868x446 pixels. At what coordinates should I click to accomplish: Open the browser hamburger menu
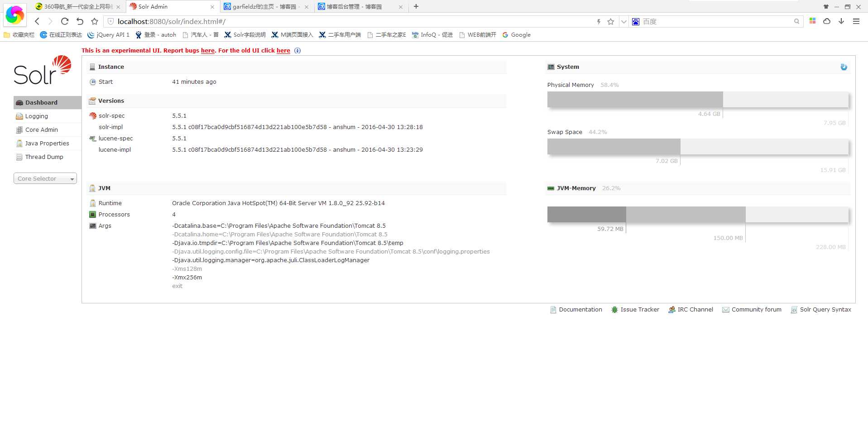click(x=856, y=21)
